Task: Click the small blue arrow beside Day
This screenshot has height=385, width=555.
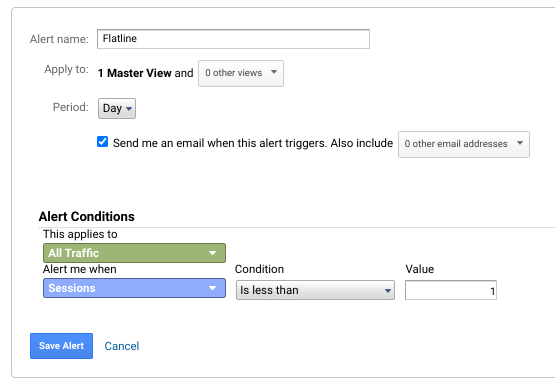Action: [129, 109]
